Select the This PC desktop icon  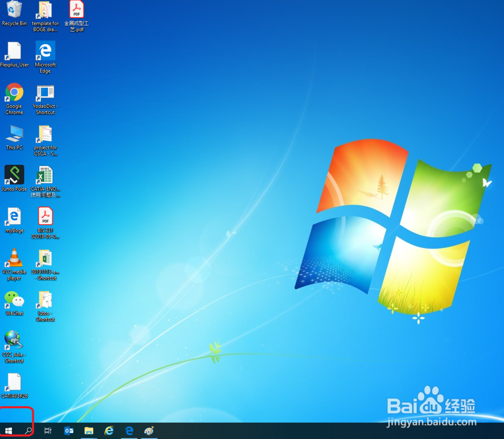(x=14, y=134)
